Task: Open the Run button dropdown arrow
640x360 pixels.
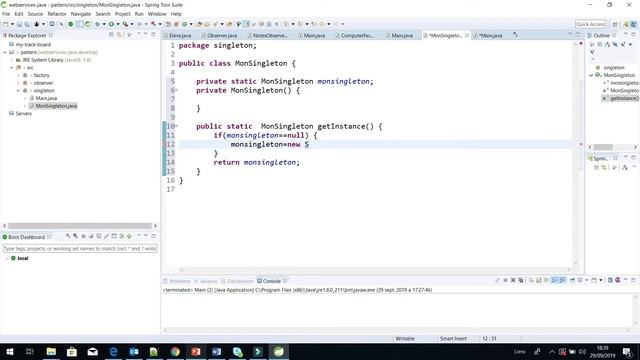Action: point(118,24)
